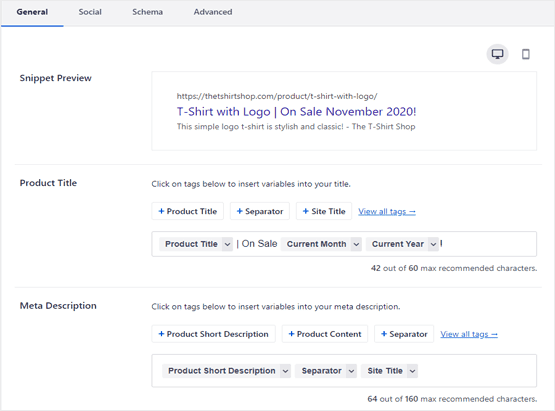The image size is (555, 411).
Task: Open the Advanced tab
Action: click(213, 12)
